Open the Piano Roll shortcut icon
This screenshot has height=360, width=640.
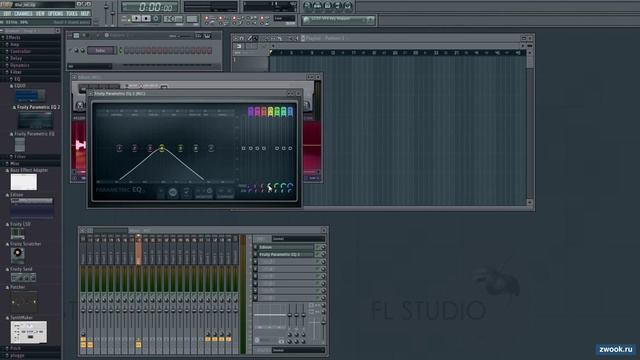(327, 6)
